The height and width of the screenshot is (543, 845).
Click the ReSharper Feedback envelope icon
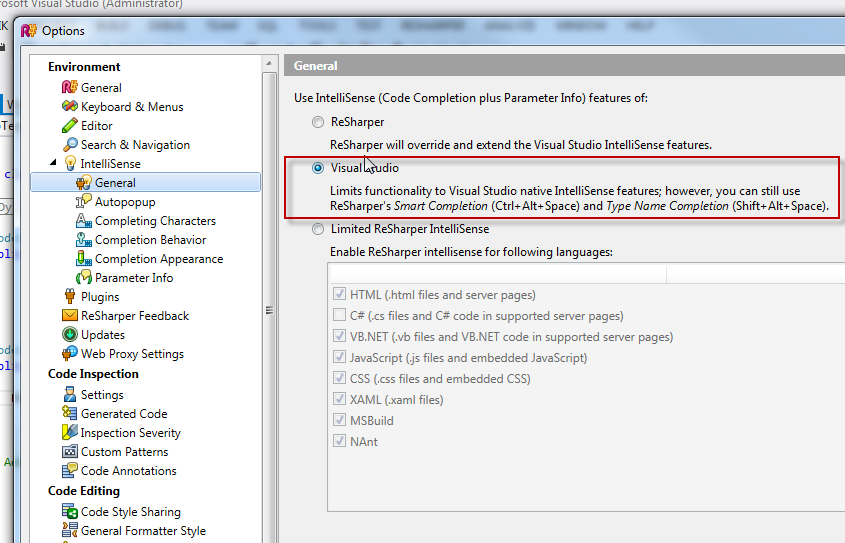(70, 316)
